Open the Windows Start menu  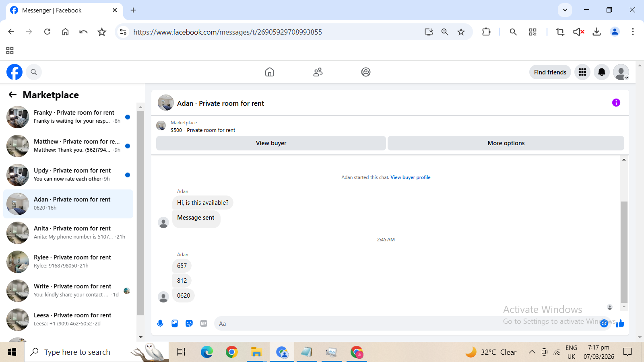[x=12, y=352]
